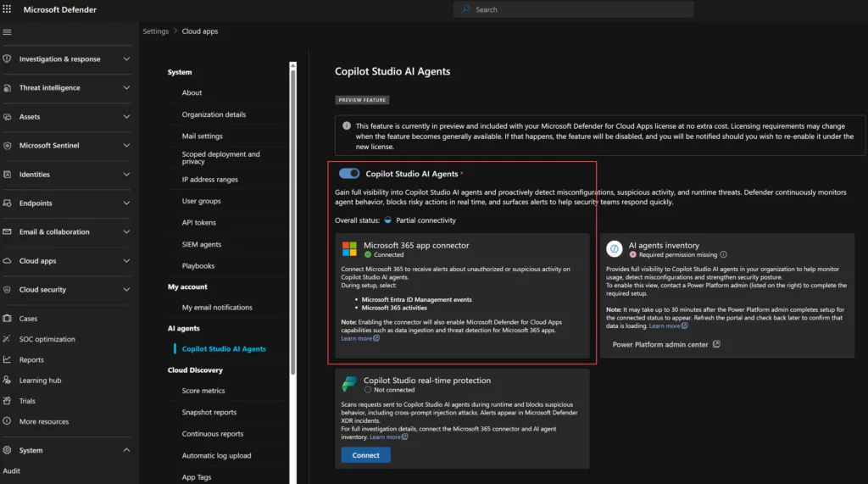Click the settings menu vertical scrollbar
The image size is (868, 484).
click(292, 221)
